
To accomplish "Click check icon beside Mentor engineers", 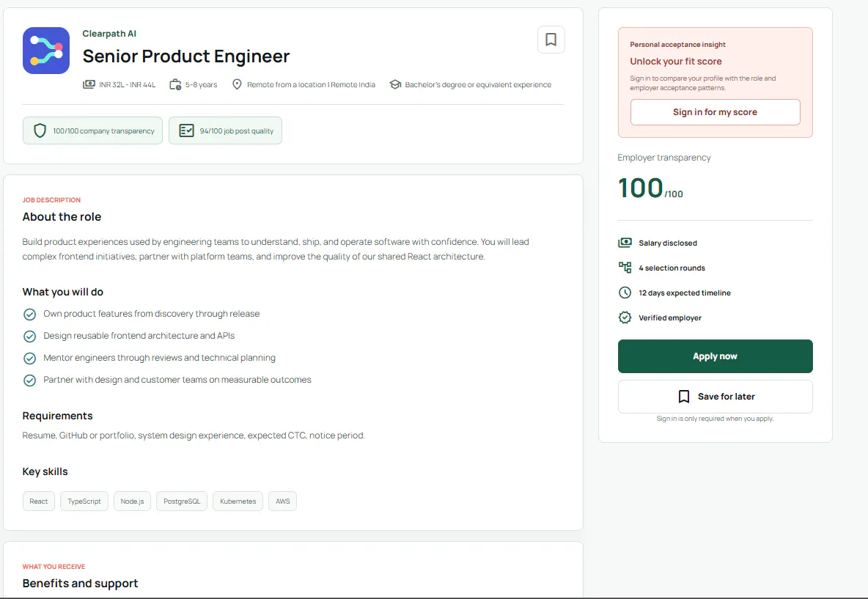I will click(x=30, y=359).
